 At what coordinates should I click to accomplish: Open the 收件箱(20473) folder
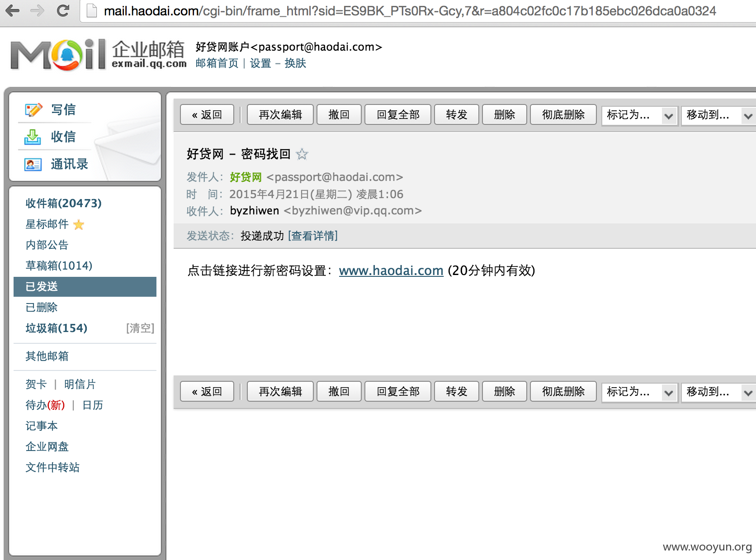pyautogui.click(x=63, y=204)
